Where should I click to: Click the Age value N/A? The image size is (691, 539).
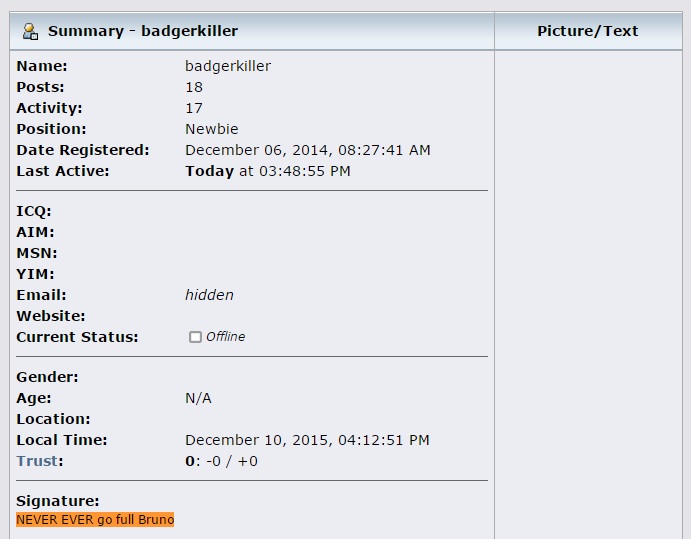[198, 398]
